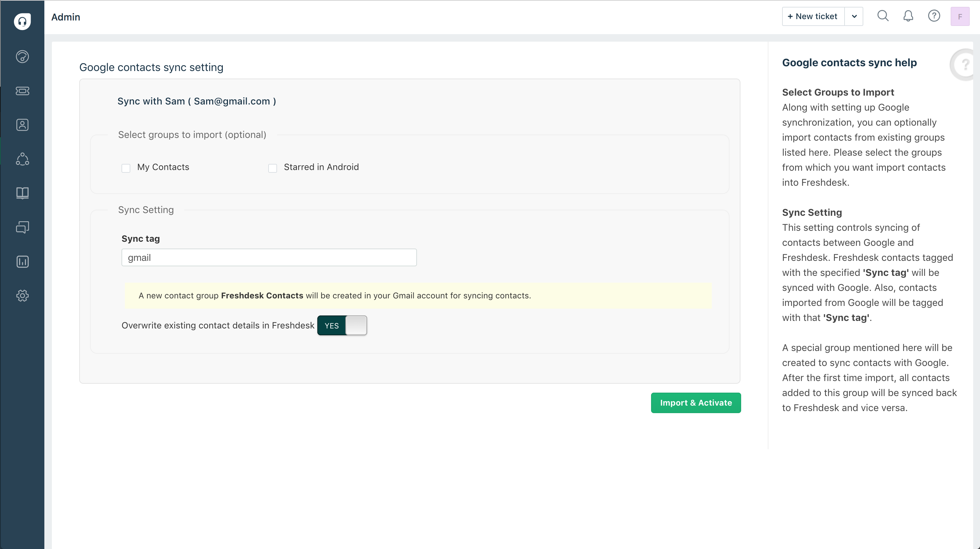This screenshot has height=549, width=980.
Task: Check the Starred in Android checkbox
Action: point(272,168)
